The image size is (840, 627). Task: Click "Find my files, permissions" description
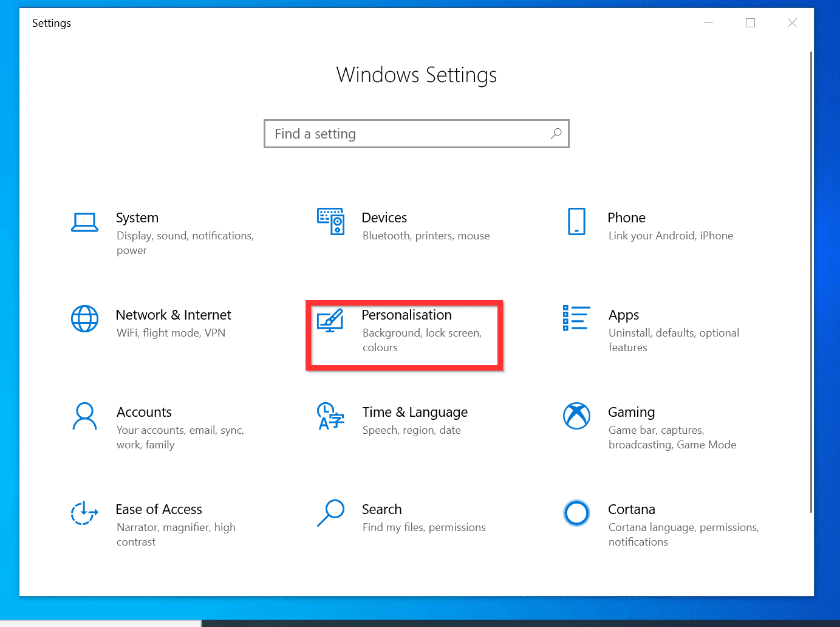424,527
